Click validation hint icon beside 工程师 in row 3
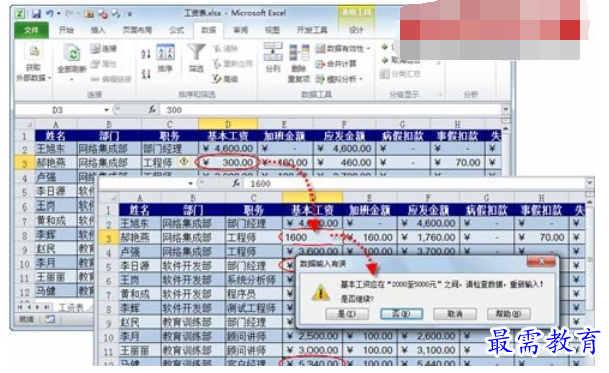609x373 pixels. coord(184,161)
